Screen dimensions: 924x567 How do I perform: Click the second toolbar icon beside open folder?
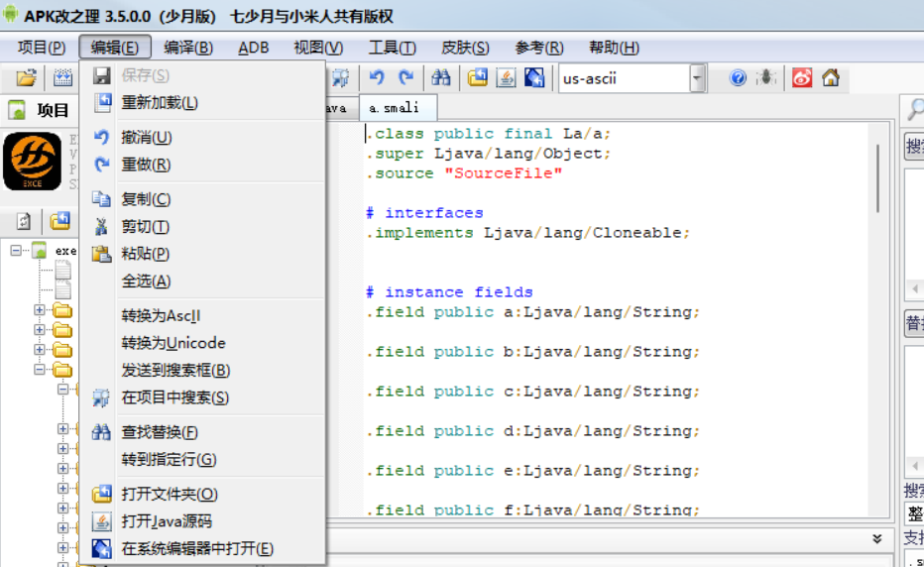click(x=62, y=77)
